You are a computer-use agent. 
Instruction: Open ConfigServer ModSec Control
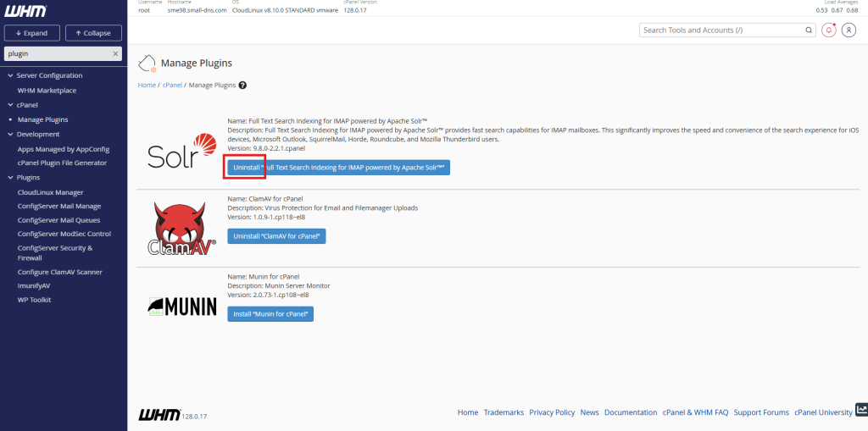tap(64, 234)
